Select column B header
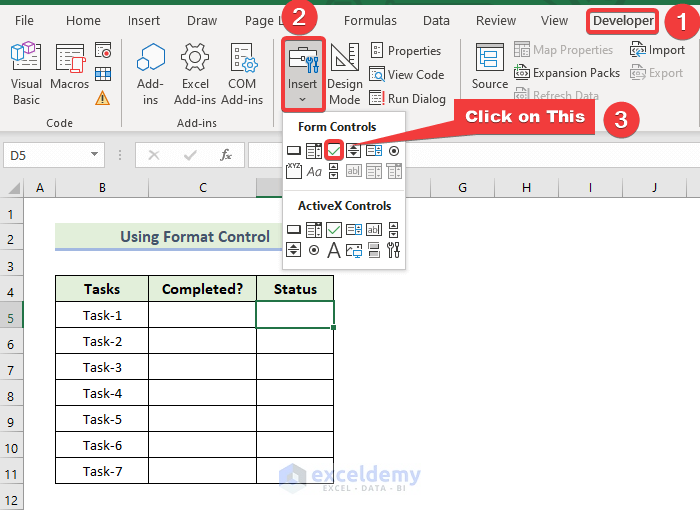The image size is (700, 510). pyautogui.click(x=102, y=188)
